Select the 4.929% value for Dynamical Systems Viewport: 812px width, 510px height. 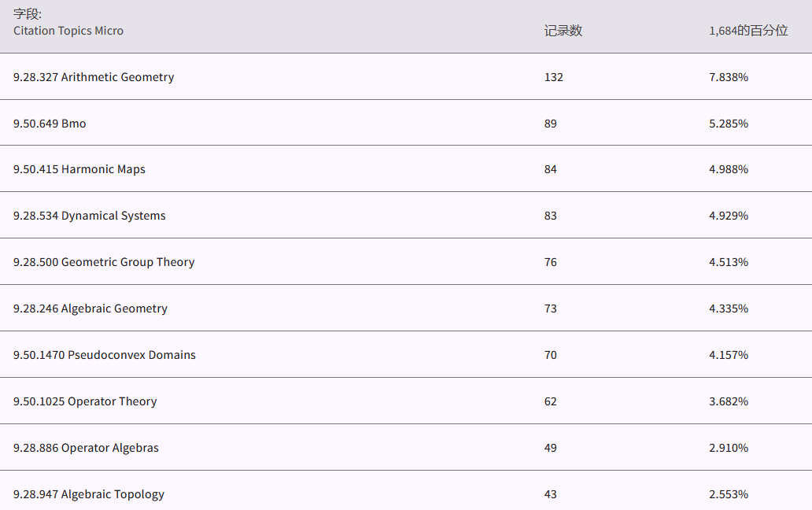tap(729, 216)
